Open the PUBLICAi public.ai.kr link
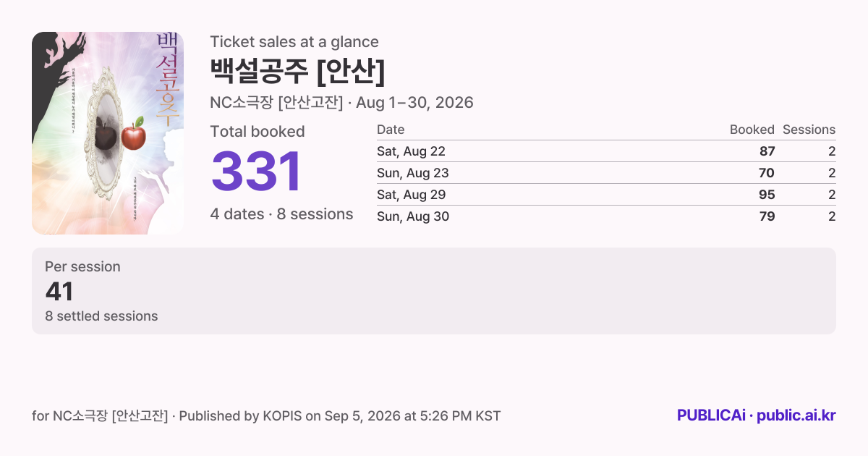The image size is (868, 456). point(757,415)
